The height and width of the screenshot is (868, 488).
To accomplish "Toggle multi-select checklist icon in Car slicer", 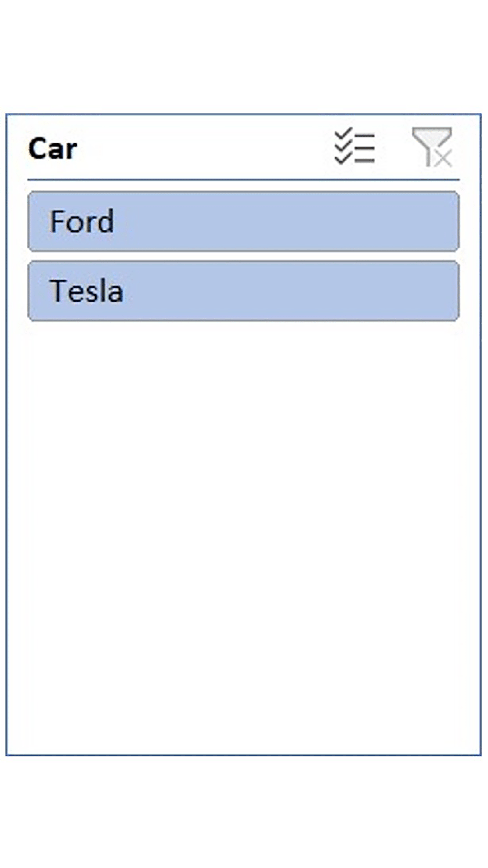I will click(354, 146).
